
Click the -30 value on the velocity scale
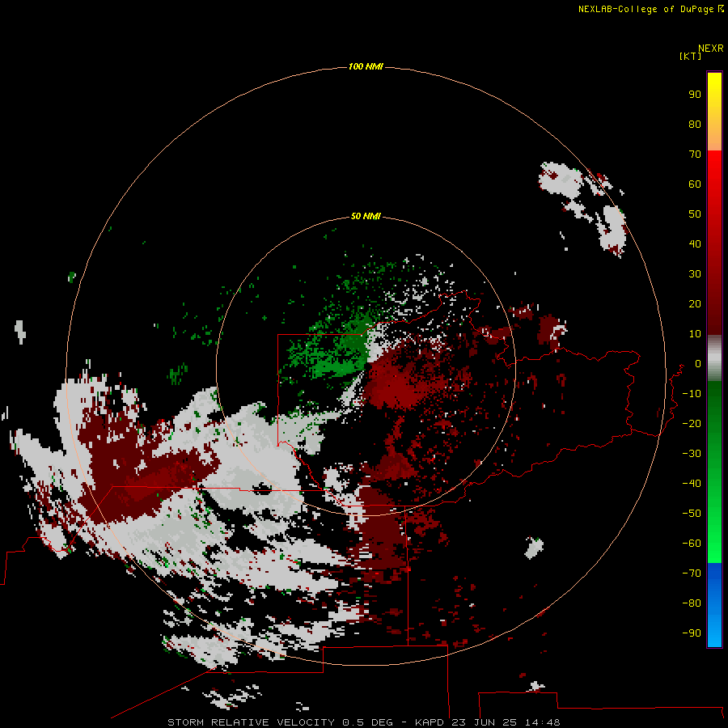(x=692, y=454)
